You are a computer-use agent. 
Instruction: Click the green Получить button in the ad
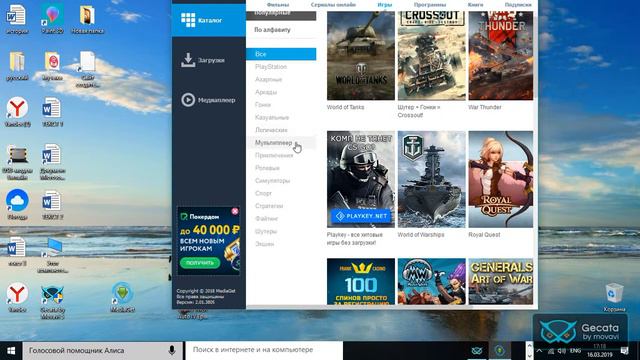pyautogui.click(x=200, y=262)
